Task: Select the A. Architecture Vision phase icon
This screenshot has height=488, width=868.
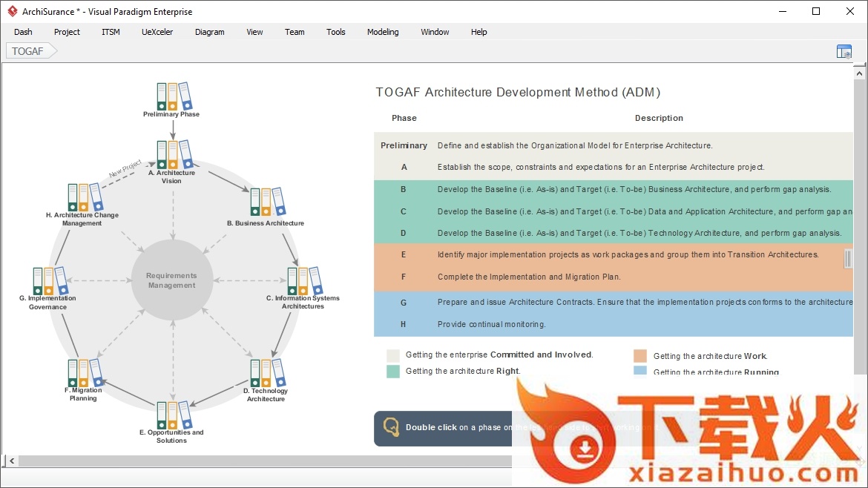Action: [x=174, y=154]
